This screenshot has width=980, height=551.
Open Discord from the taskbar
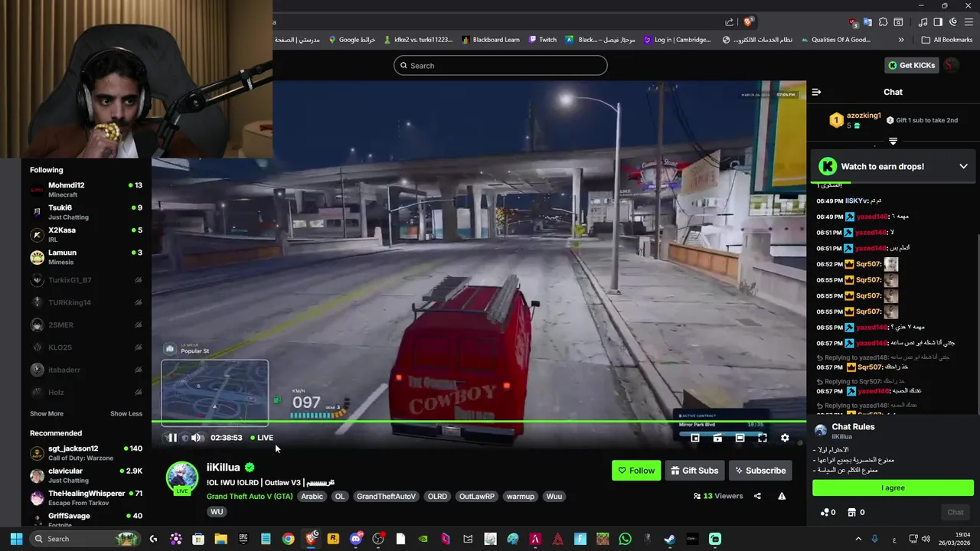tap(355, 539)
